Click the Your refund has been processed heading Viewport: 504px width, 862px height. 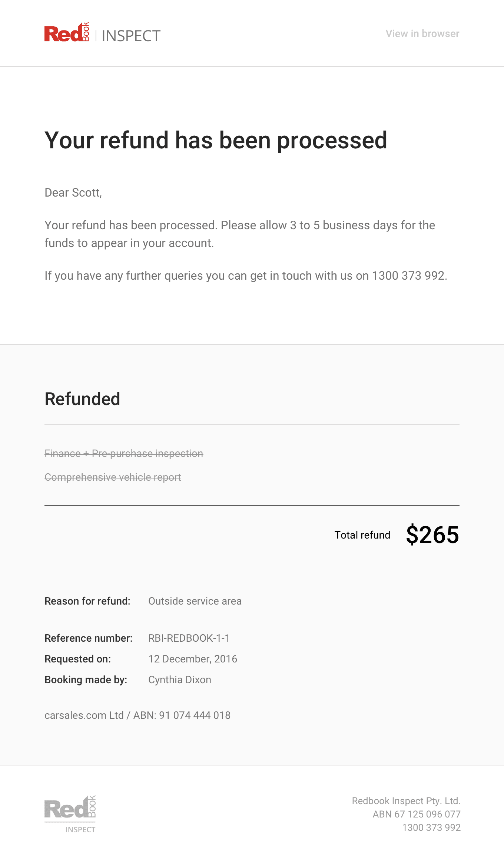pos(216,140)
